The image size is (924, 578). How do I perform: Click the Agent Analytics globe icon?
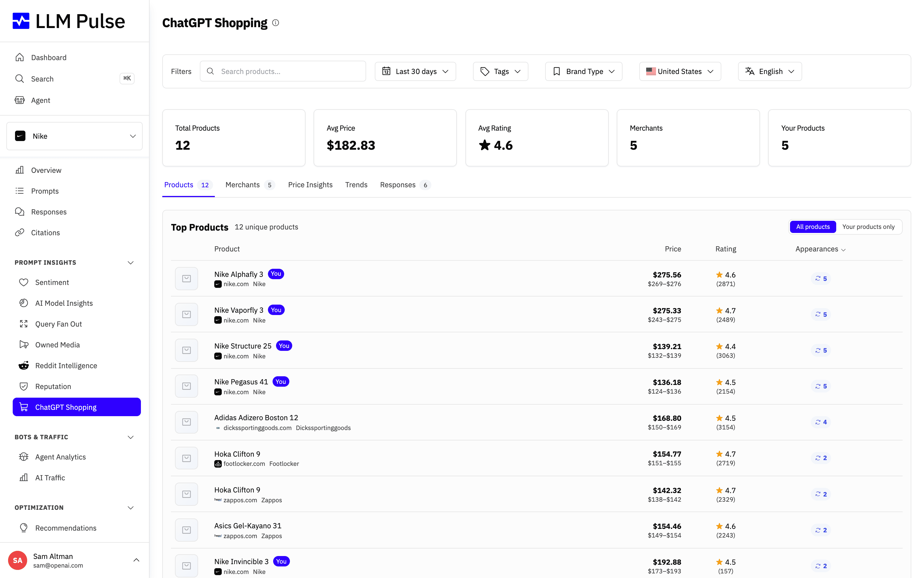(24, 457)
